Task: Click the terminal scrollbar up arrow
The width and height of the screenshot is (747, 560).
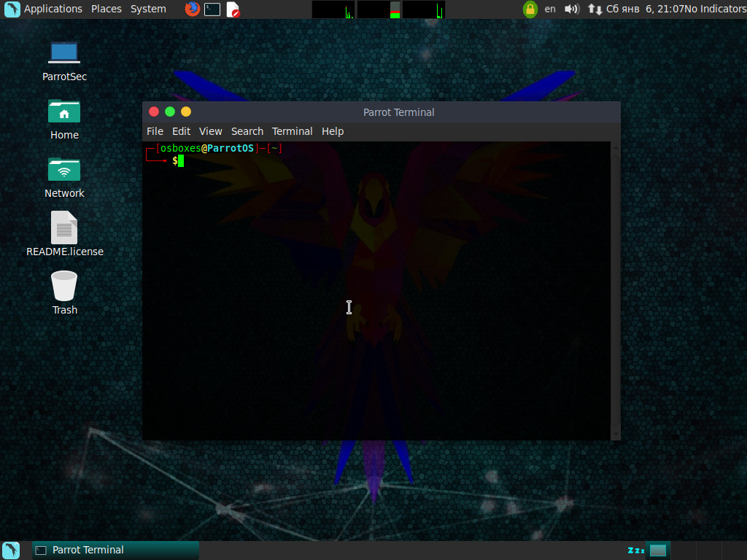Action: click(615, 147)
